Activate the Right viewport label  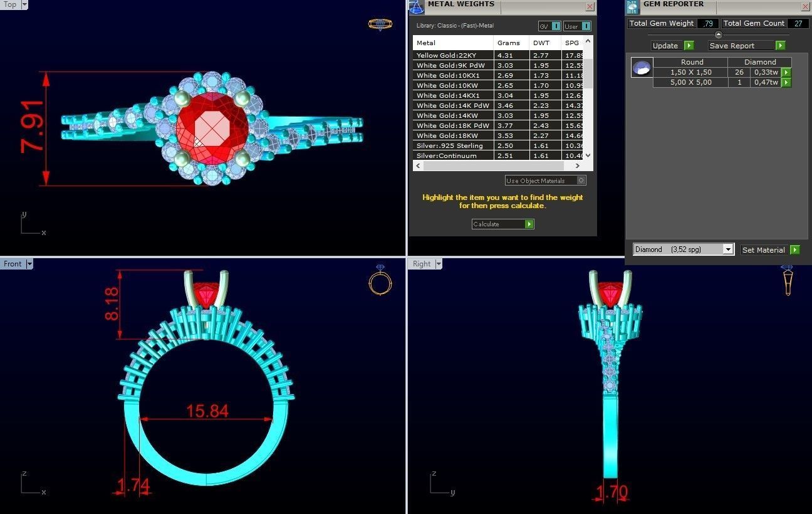pyautogui.click(x=422, y=264)
